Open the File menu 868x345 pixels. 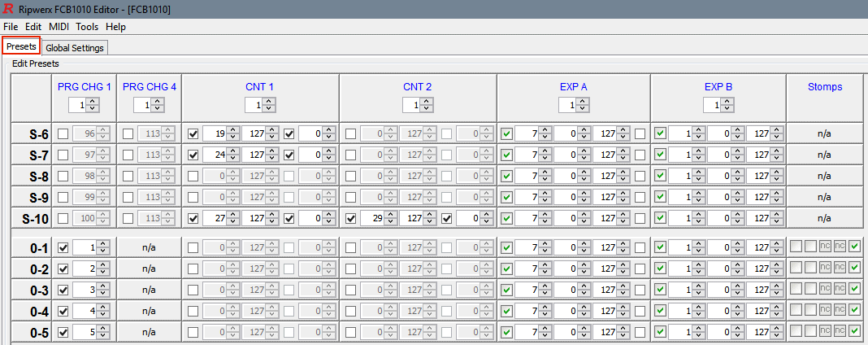click(11, 27)
